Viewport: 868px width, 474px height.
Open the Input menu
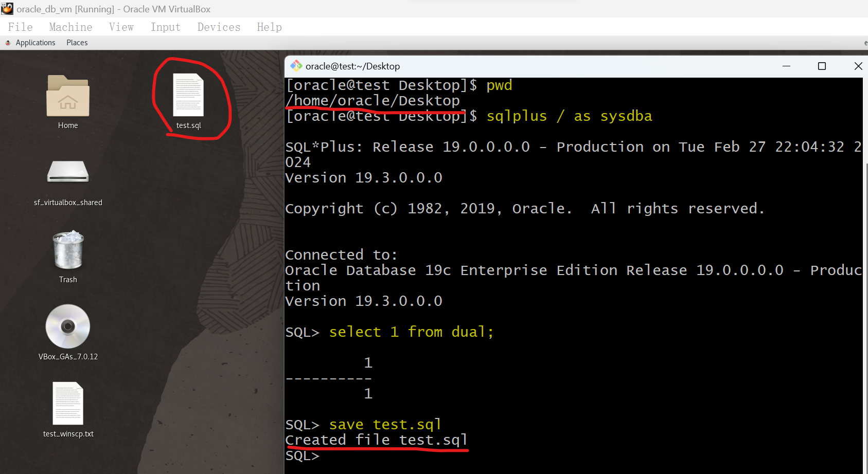click(166, 27)
